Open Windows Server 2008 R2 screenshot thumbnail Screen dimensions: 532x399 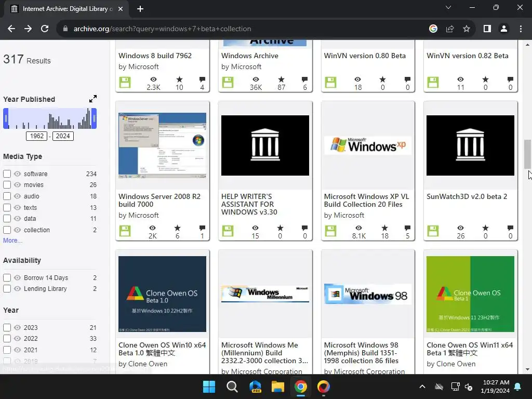[162, 145]
